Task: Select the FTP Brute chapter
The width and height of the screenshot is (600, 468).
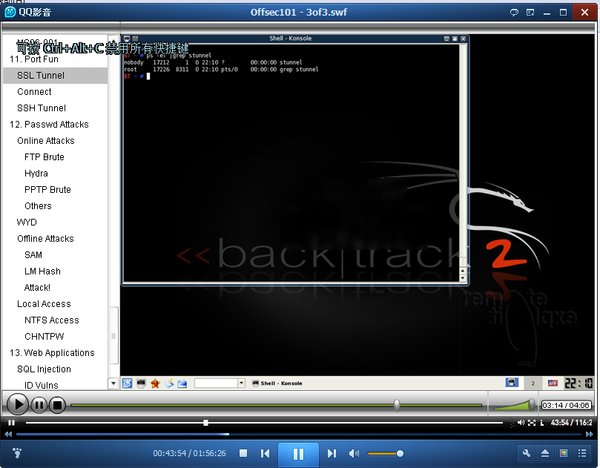Action: click(44, 157)
